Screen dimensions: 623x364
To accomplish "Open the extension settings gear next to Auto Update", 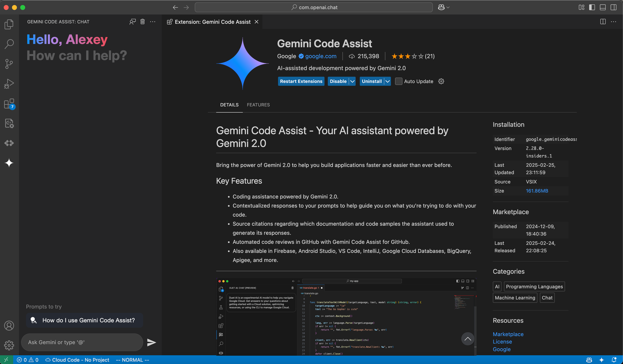I will pyautogui.click(x=441, y=81).
